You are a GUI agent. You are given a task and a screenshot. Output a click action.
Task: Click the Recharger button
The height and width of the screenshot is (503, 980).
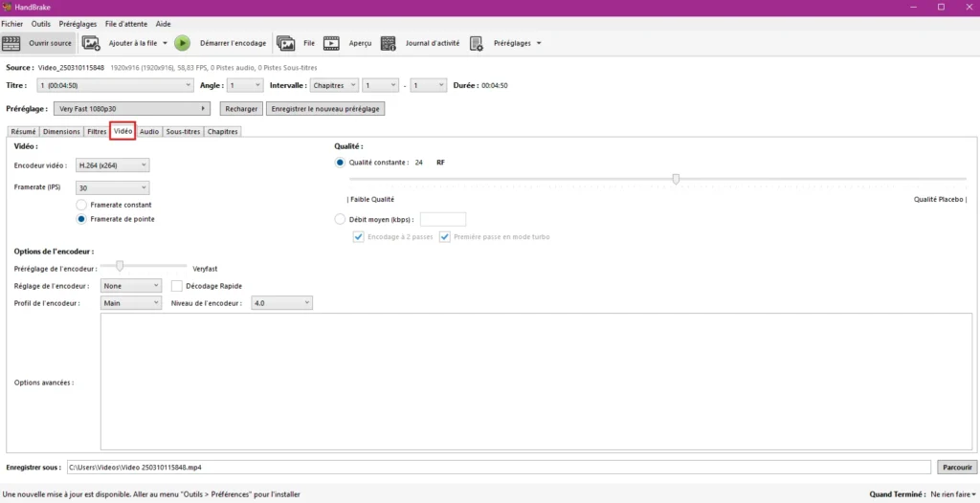[x=241, y=109]
